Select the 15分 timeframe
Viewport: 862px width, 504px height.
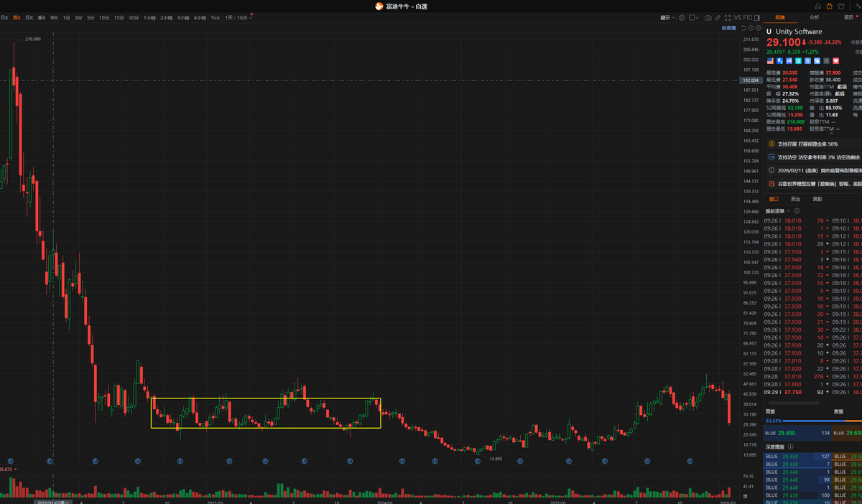tap(119, 17)
